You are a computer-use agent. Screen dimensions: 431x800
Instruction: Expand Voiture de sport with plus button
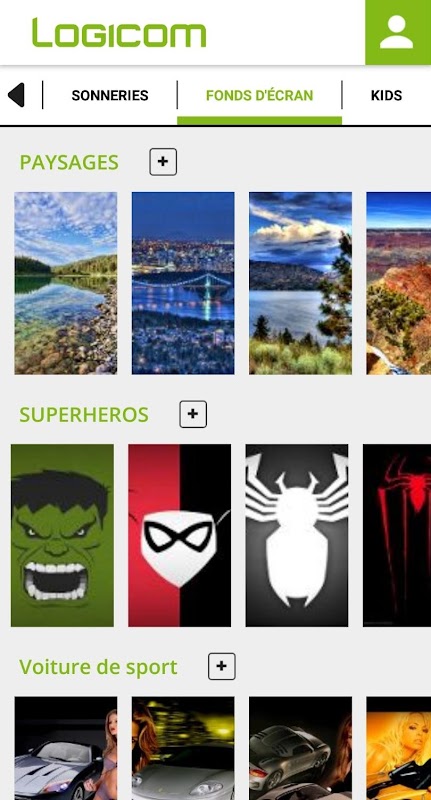(x=222, y=666)
